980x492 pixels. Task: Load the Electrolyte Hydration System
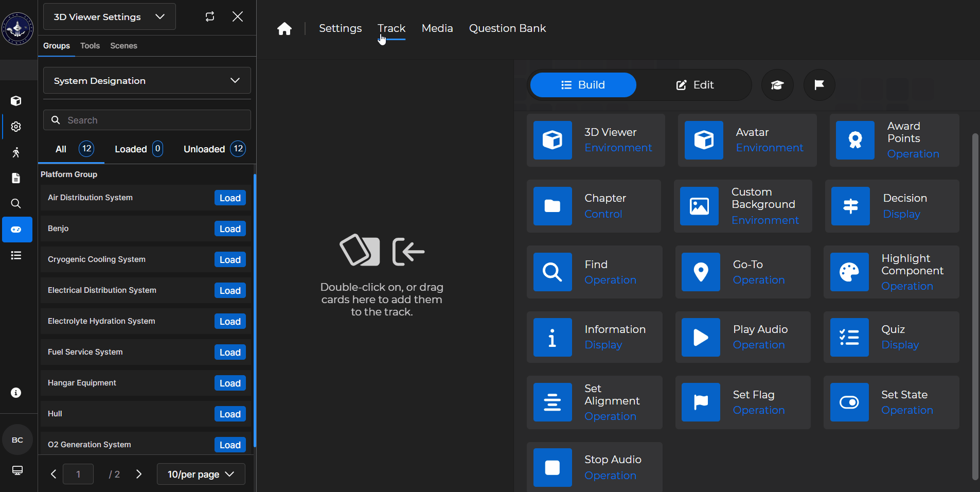coord(230,322)
